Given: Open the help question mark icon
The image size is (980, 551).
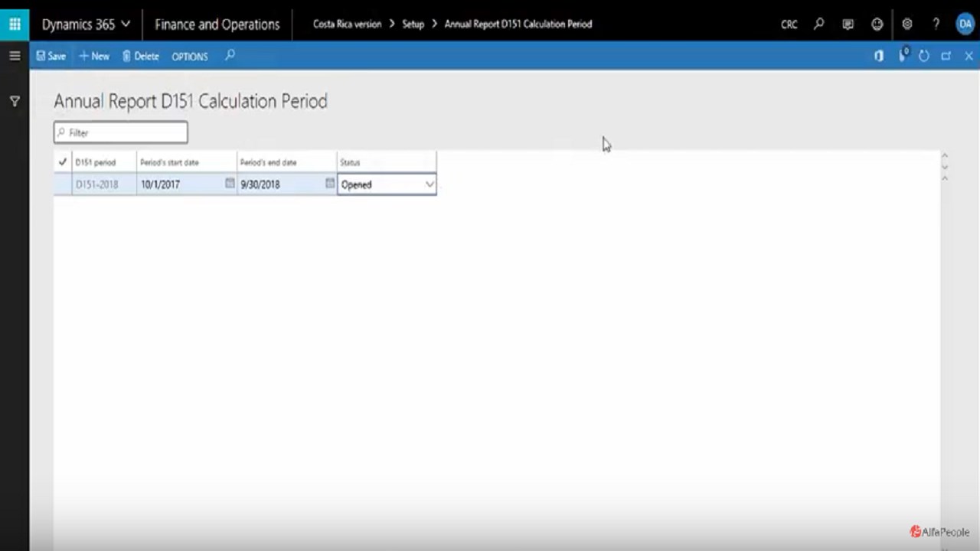Looking at the screenshot, I should (x=936, y=24).
